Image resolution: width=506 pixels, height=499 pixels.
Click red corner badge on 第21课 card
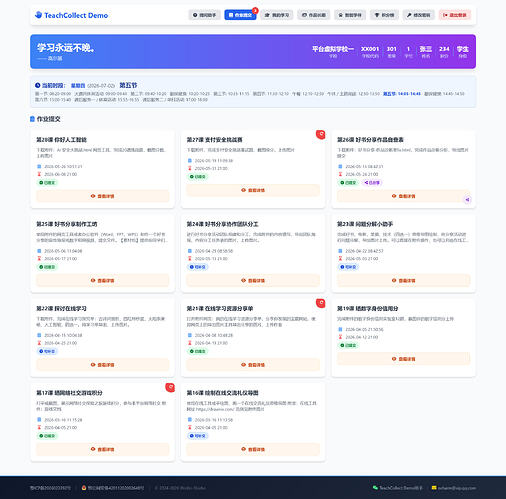pos(321,303)
